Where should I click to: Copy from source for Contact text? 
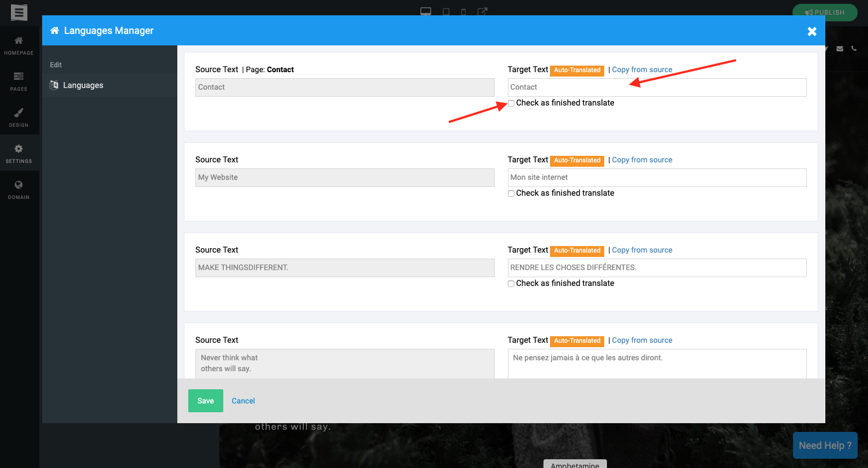642,69
